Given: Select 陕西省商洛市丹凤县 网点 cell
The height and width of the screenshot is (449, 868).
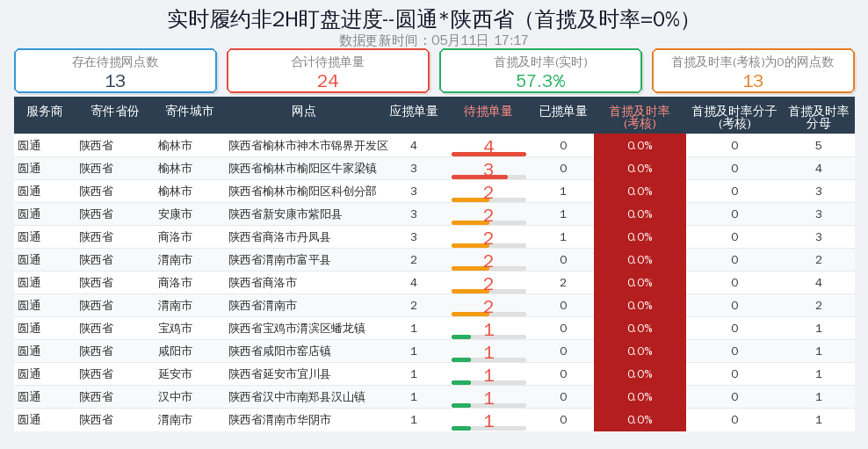Looking at the screenshot, I should (279, 237).
